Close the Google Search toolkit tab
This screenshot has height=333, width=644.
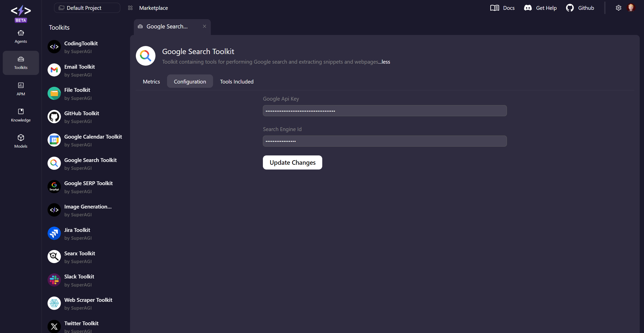(204, 26)
